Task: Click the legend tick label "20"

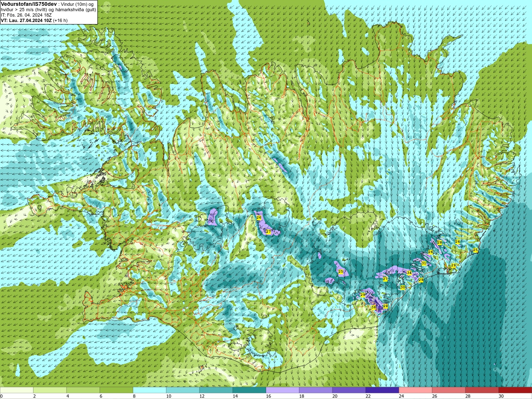Action: click(335, 396)
